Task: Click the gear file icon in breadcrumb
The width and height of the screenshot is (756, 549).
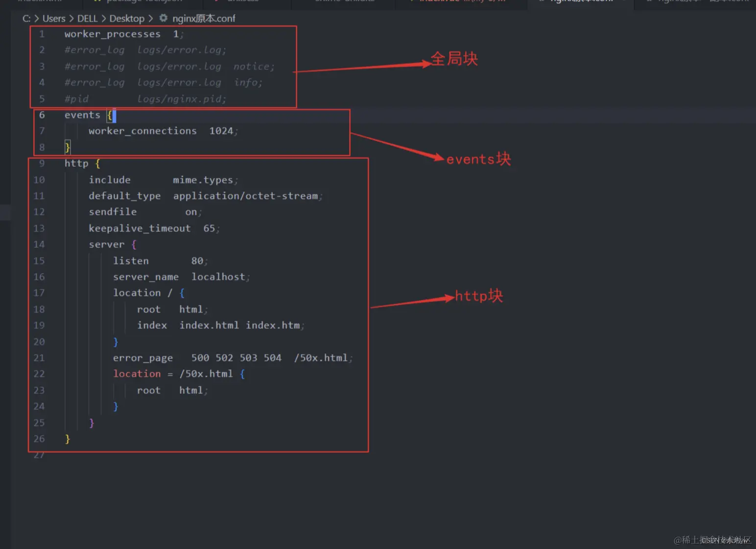Action: point(164,18)
